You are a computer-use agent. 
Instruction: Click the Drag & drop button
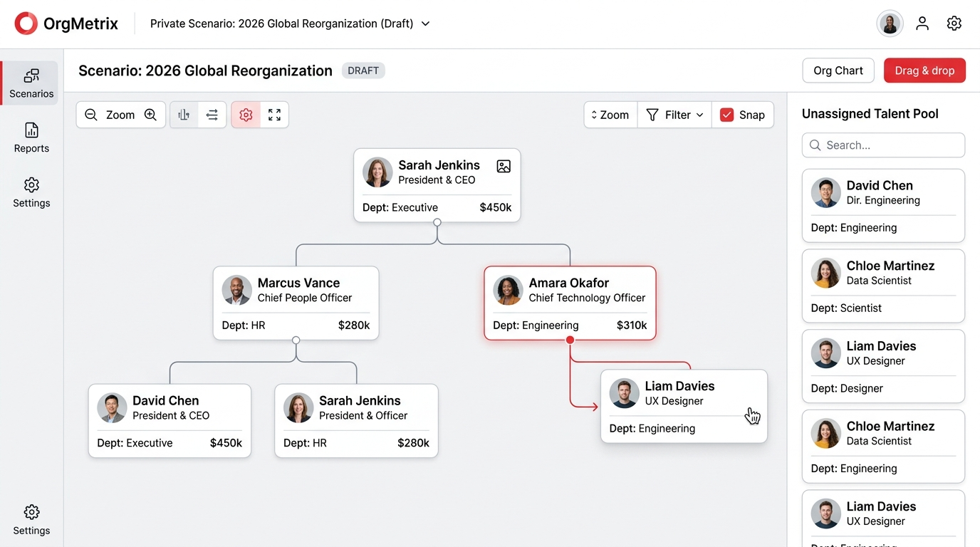tap(924, 71)
